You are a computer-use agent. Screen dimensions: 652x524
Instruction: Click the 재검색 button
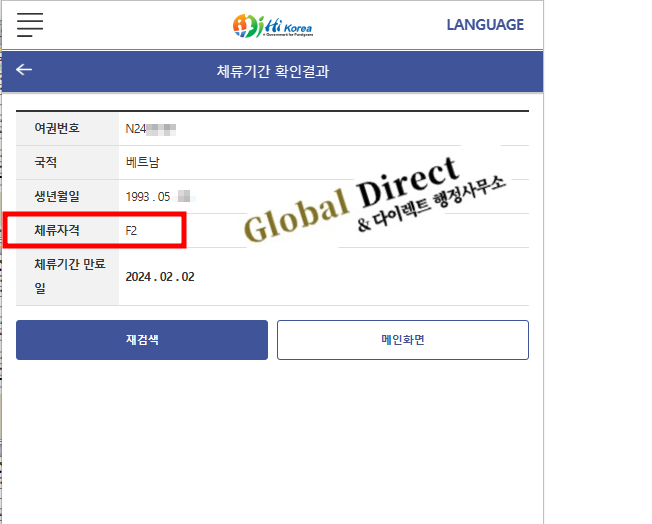point(142,340)
